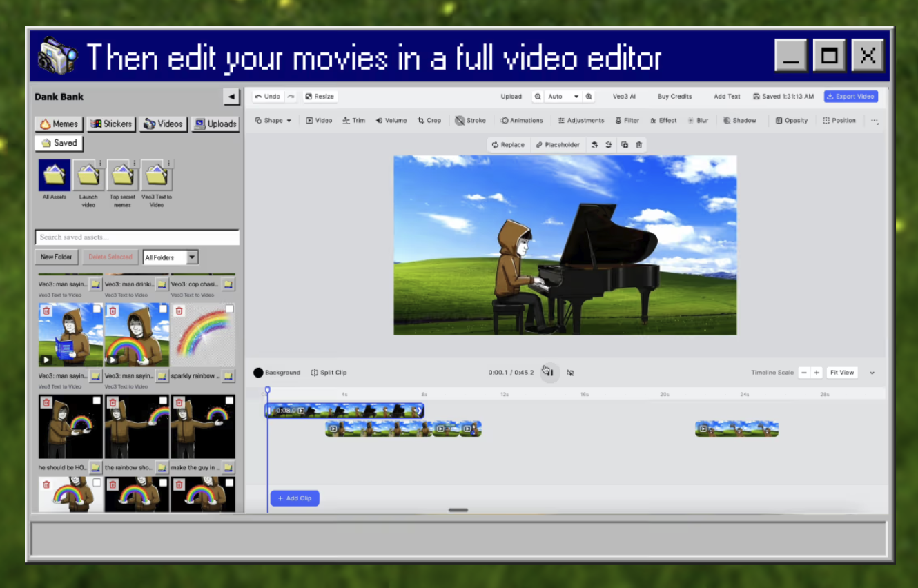Click the piano video preview canvas

[x=565, y=245]
